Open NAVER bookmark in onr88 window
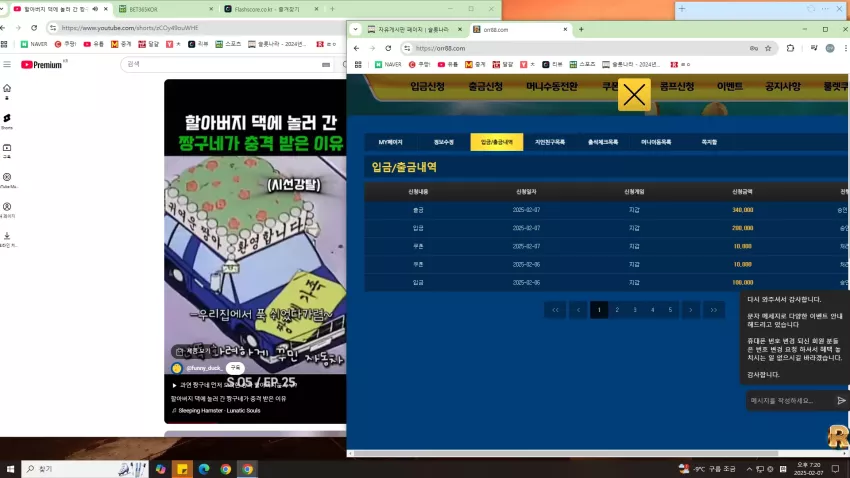Screen dimensions: 850x478 coord(388,64)
